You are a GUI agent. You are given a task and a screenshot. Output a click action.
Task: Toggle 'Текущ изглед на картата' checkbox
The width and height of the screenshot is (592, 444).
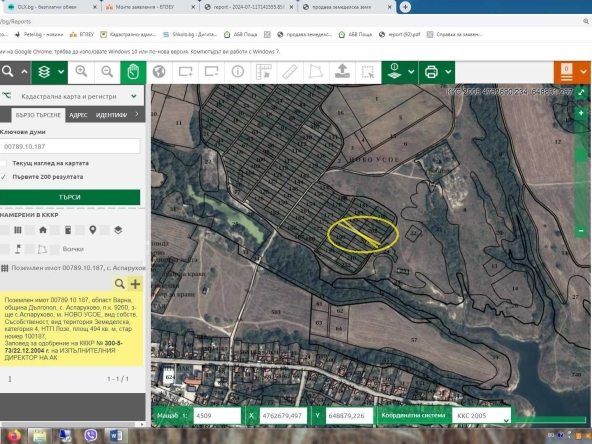3,163
